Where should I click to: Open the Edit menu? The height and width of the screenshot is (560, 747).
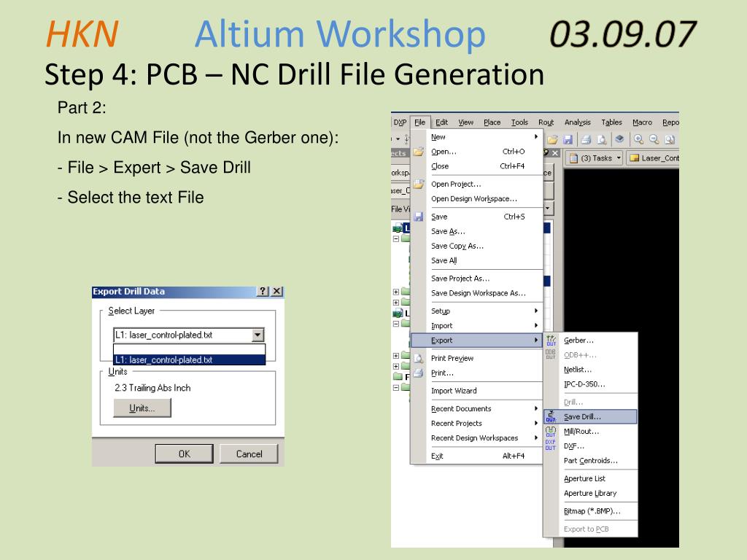(x=441, y=122)
